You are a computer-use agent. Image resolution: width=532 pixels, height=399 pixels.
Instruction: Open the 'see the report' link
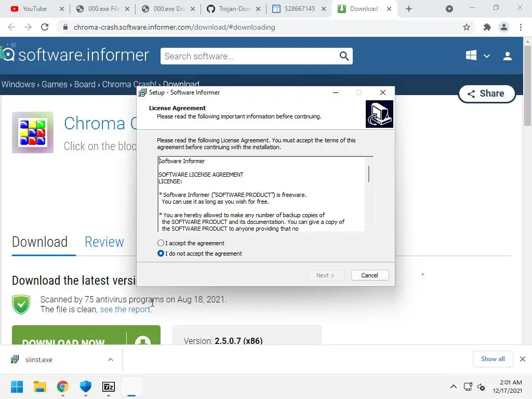pos(125,310)
